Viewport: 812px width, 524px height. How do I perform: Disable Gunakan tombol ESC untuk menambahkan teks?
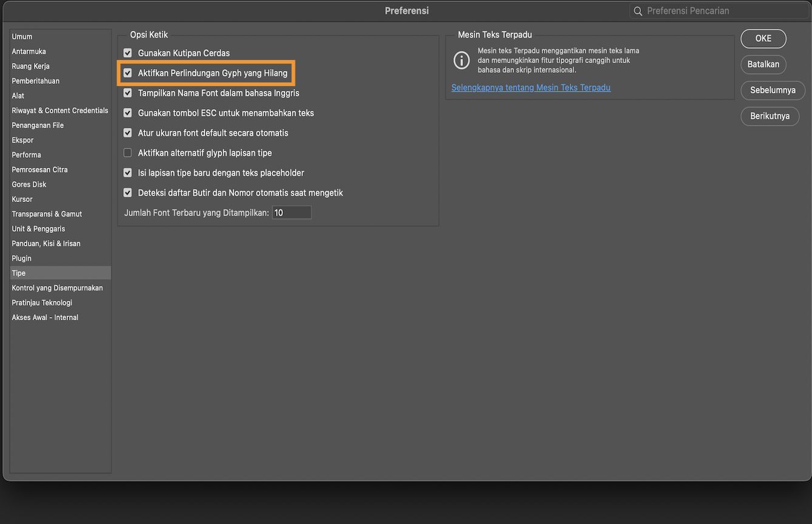click(x=127, y=113)
